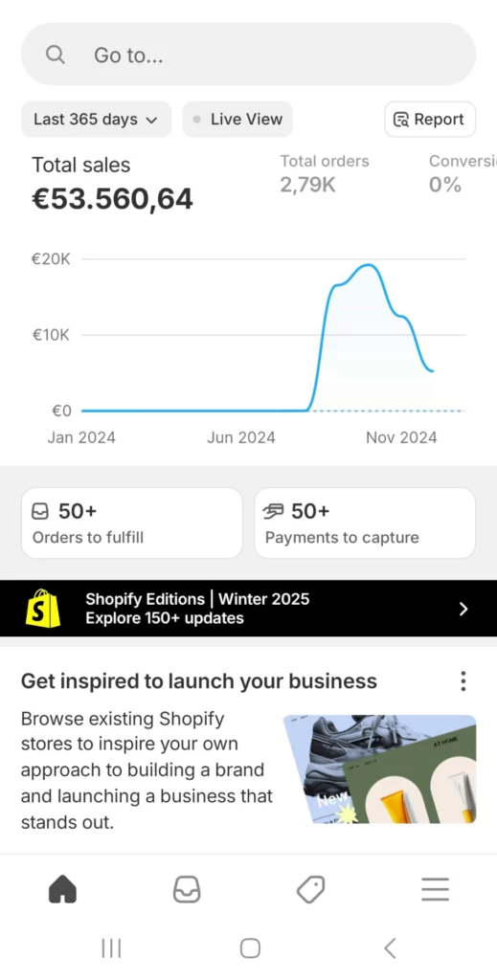Open the Products tag tab icon
Image resolution: width=497 pixels, height=980 pixels.
(310, 889)
